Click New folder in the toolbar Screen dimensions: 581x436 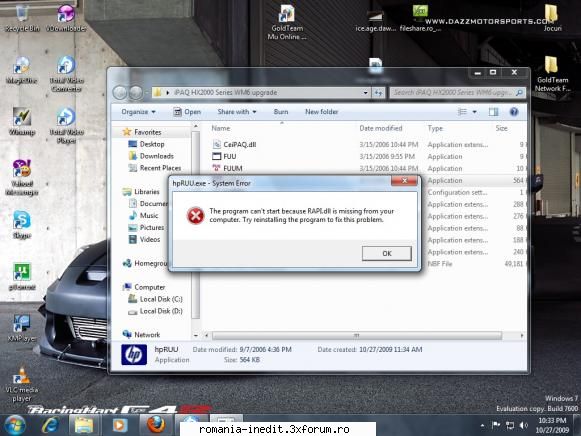point(321,112)
